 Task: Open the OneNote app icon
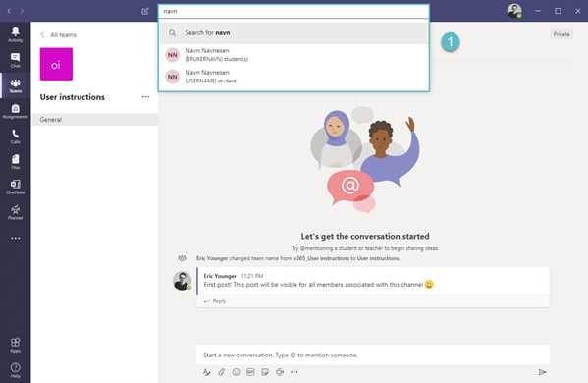16,187
